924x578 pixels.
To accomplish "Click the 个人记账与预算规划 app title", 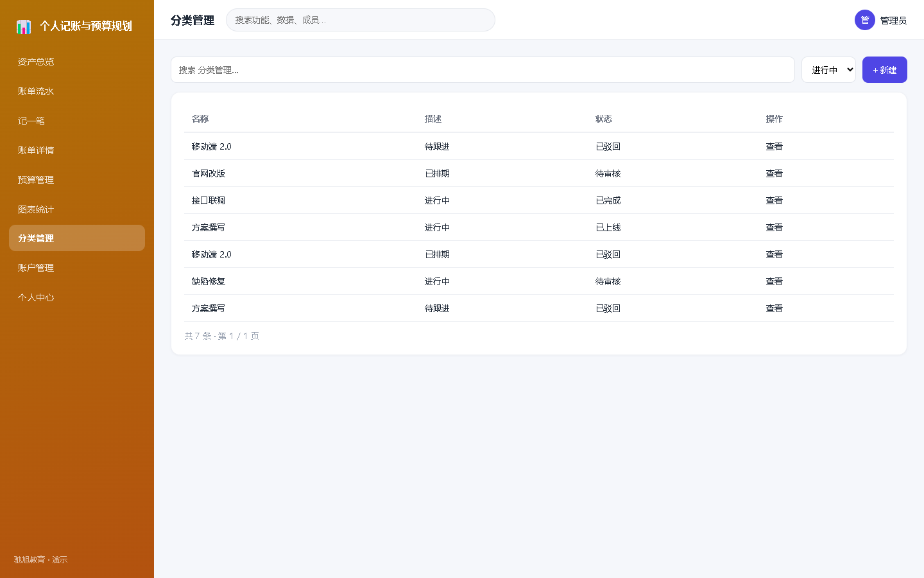I will click(x=86, y=26).
